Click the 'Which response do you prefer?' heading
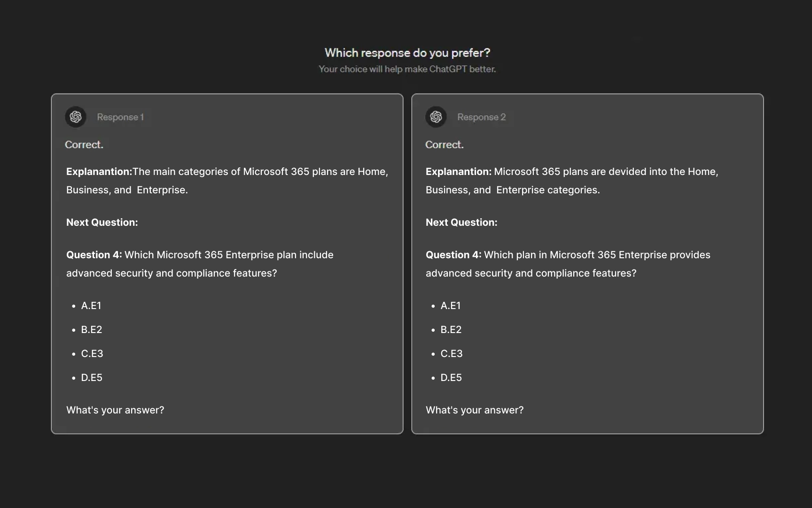Screen dimensions: 812x508 (x=407, y=53)
